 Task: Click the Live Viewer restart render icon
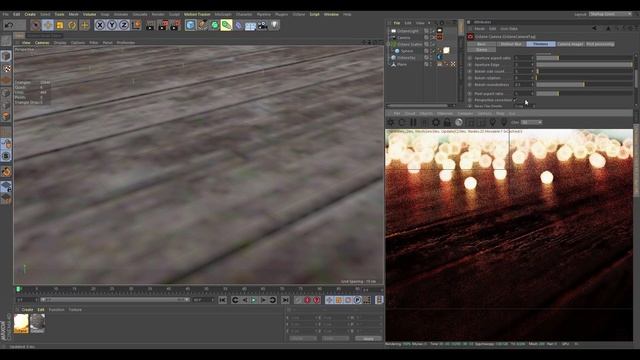click(x=402, y=122)
